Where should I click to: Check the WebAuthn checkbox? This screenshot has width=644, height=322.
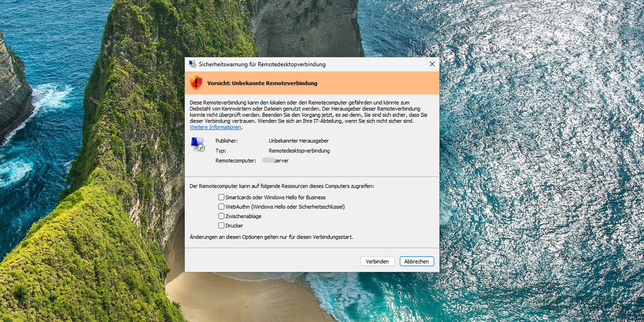(x=221, y=207)
